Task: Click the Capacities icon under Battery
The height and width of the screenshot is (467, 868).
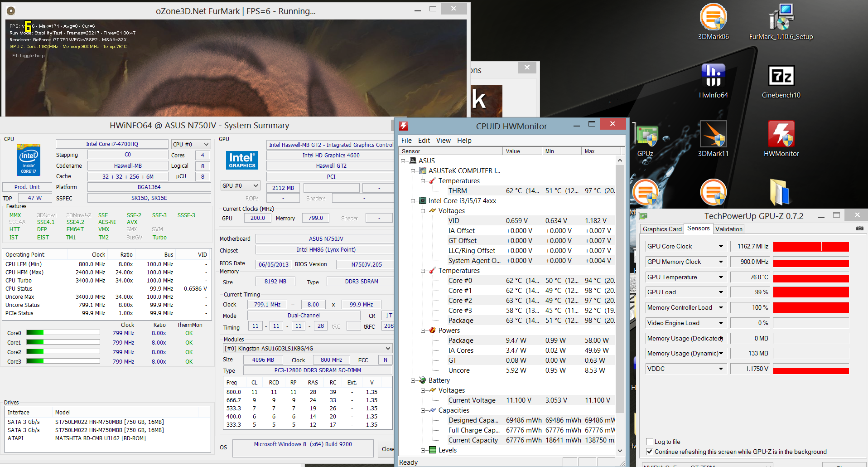Action: point(433,410)
